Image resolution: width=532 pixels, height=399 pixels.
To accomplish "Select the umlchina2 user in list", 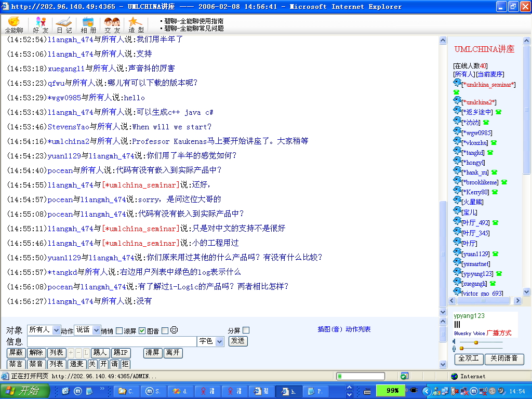I will point(478,102).
